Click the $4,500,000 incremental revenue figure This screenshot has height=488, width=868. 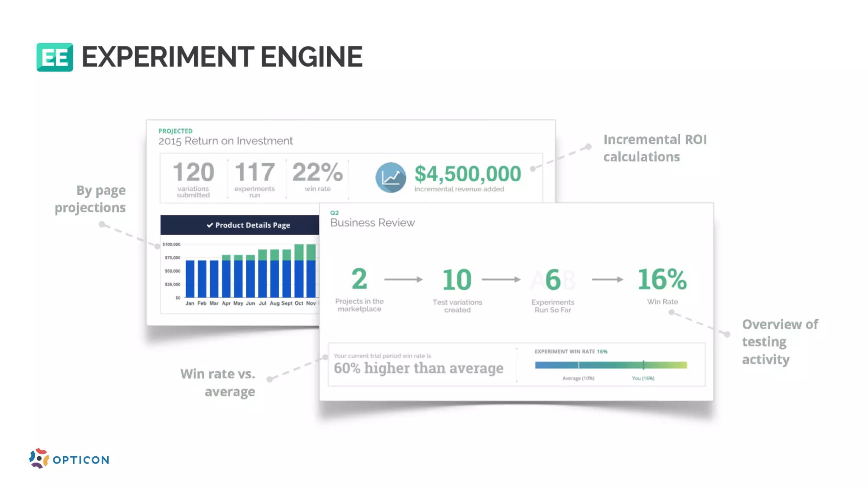coord(467,174)
